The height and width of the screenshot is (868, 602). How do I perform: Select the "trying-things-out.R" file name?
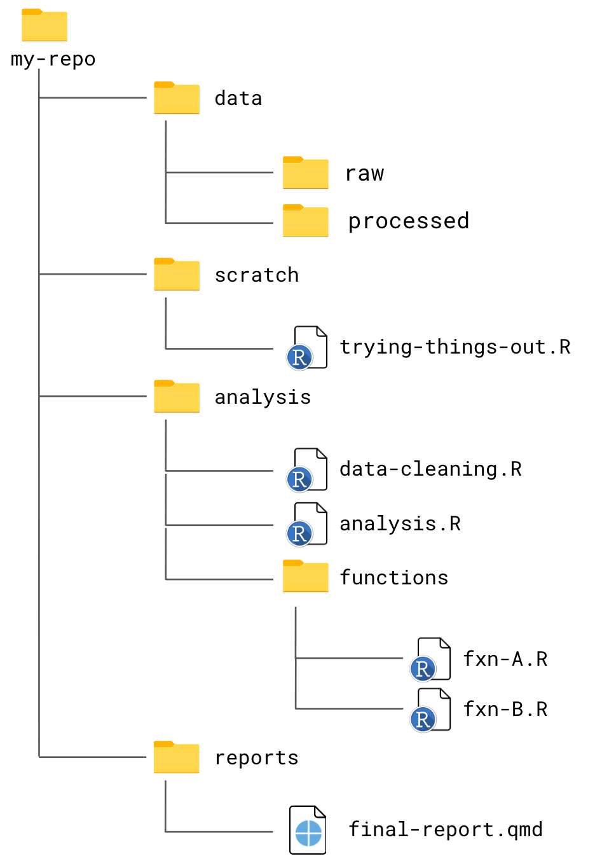[455, 347]
